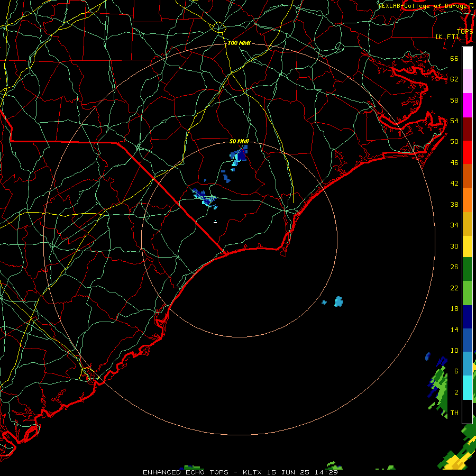
Task: Click the '14:29' timestamp
Action: point(326,472)
